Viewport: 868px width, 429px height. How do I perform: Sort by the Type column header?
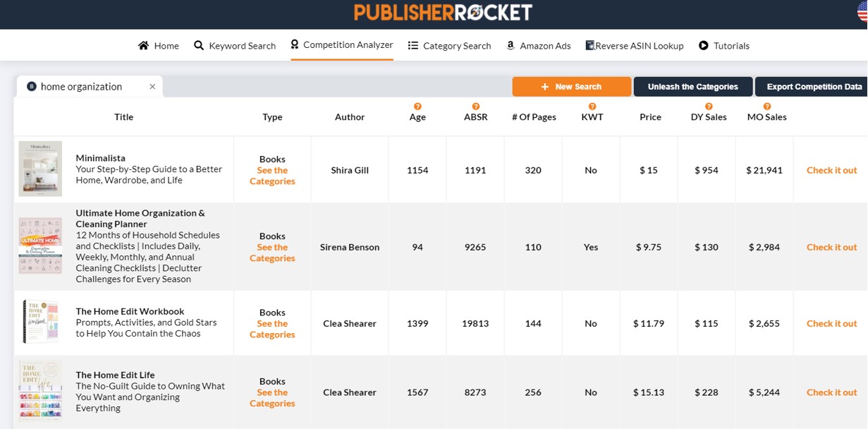tap(272, 117)
